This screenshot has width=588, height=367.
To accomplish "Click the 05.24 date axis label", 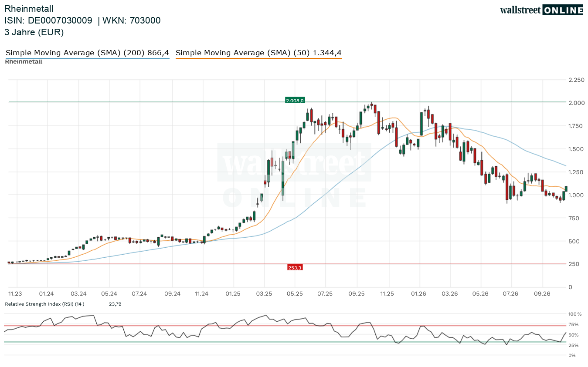I will [x=109, y=294].
